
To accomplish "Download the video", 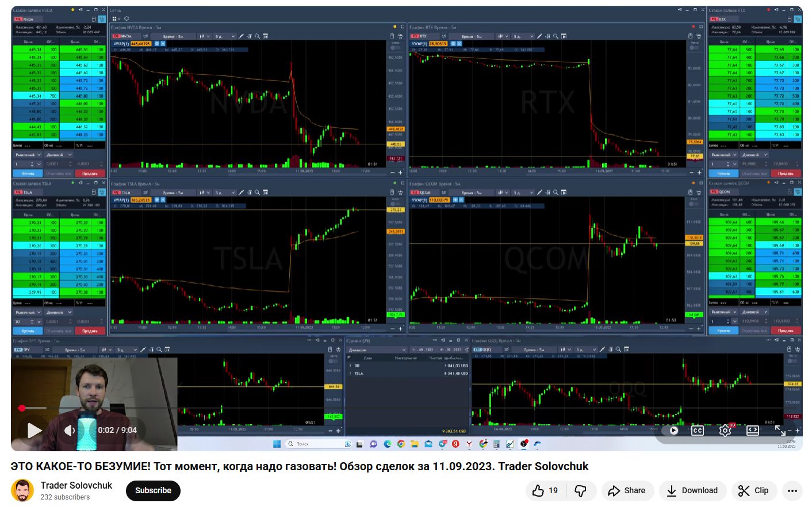I will (x=692, y=490).
